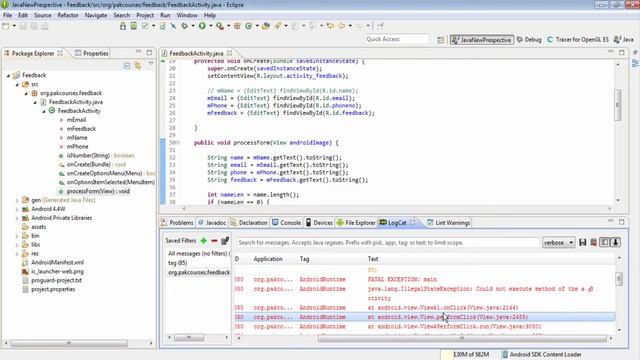The width and height of the screenshot is (640, 360).
Task: Collapse the org.pakcourses.feedback package node
Action: coord(26,93)
